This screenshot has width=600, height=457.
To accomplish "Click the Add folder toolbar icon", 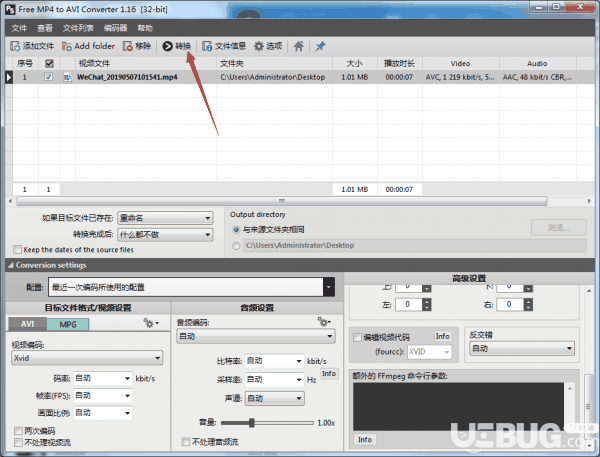I will [x=67, y=46].
